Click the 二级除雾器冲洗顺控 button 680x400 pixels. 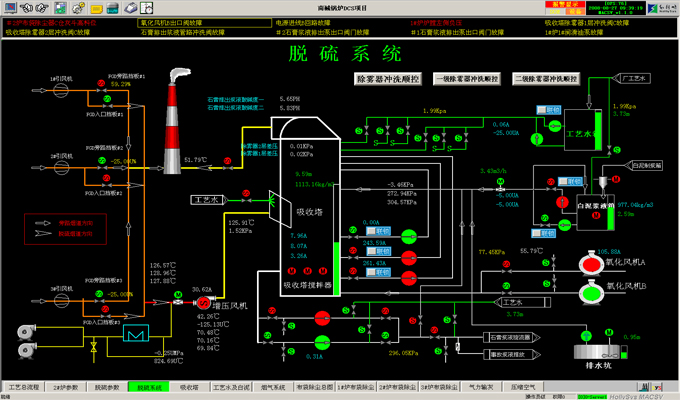click(x=546, y=79)
